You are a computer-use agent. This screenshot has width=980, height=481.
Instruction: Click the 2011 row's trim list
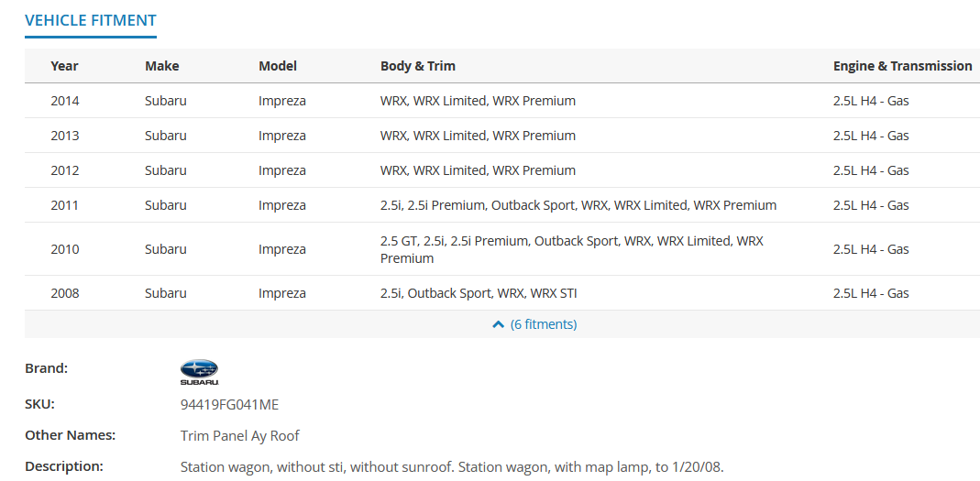coord(578,205)
